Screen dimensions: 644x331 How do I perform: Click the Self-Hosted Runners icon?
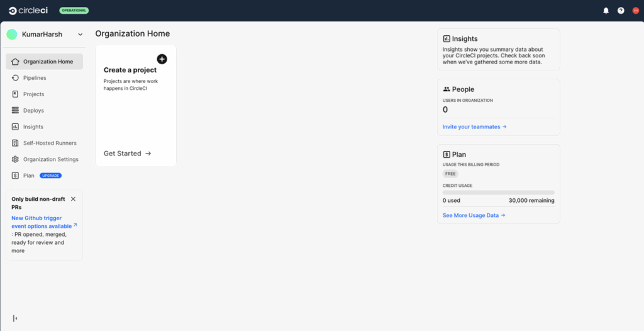pyautogui.click(x=15, y=143)
